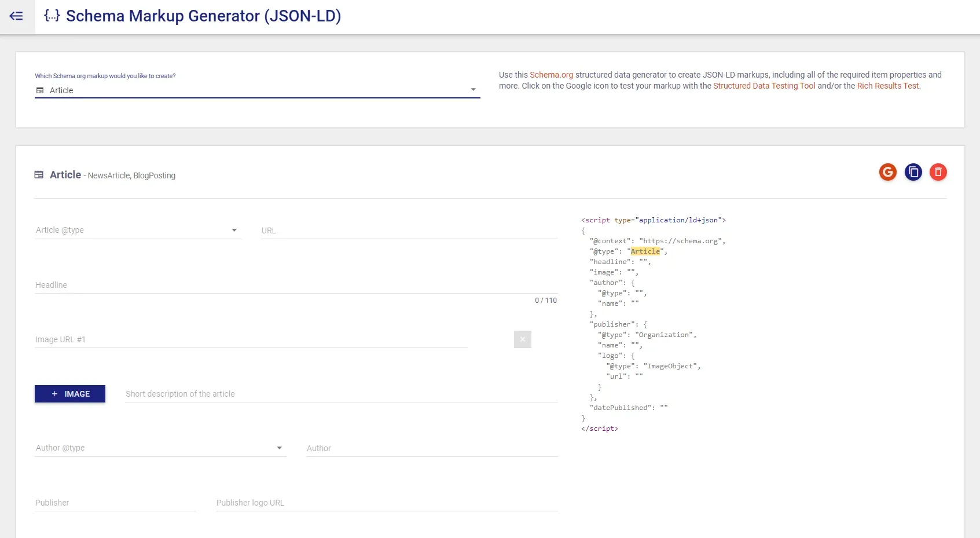Expand the Article @type dropdown
Viewport: 980px width, 538px height.
pos(234,230)
